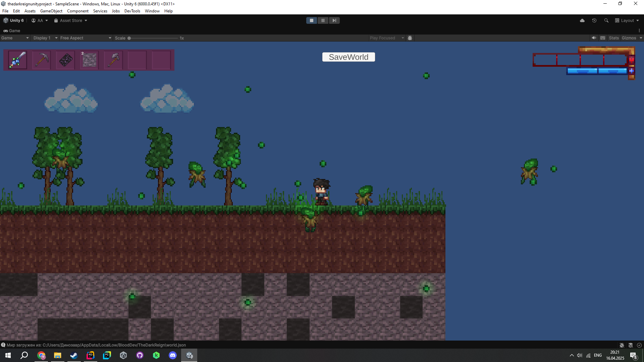Image resolution: width=644 pixels, height=362 pixels.
Task: Toggle Gizmos in Game view
Action: click(x=629, y=38)
